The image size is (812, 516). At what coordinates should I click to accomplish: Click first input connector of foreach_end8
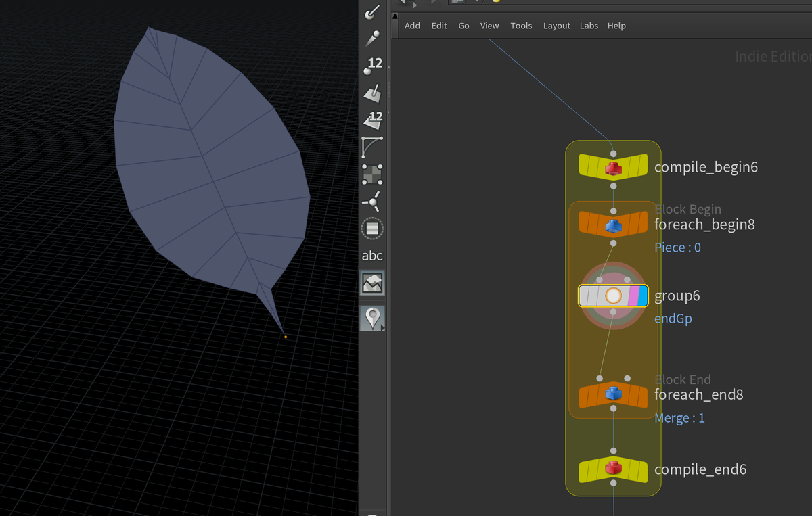(x=600, y=378)
